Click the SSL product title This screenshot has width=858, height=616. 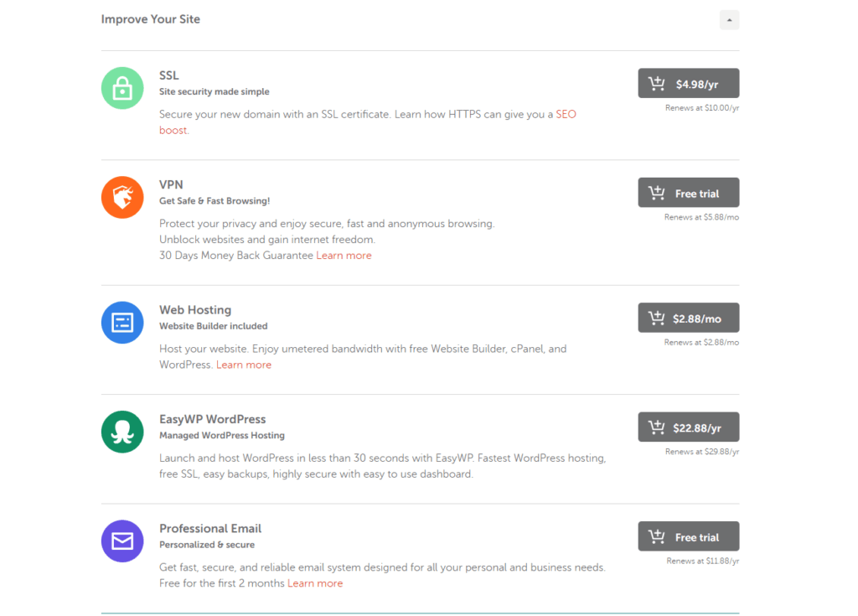coord(168,75)
